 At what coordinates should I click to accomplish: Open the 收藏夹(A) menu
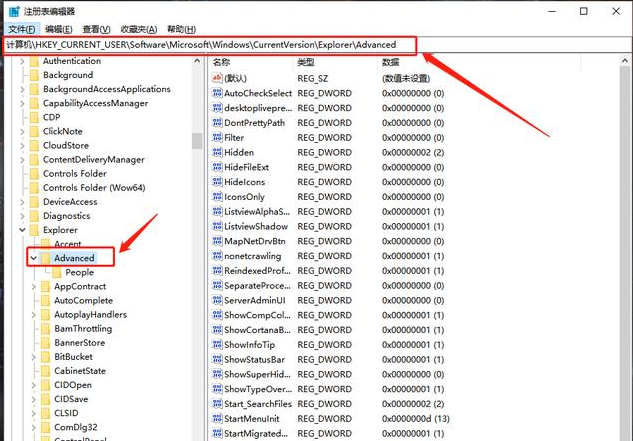tap(139, 29)
